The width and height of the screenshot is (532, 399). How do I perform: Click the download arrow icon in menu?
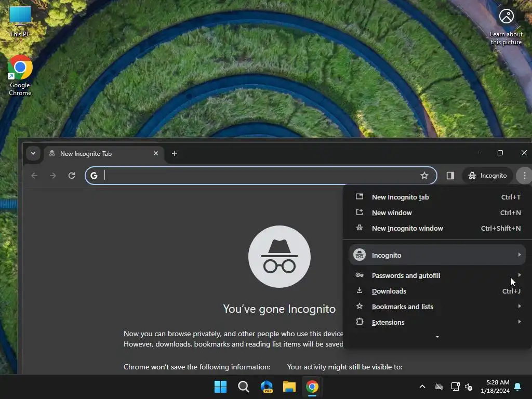coord(360,290)
